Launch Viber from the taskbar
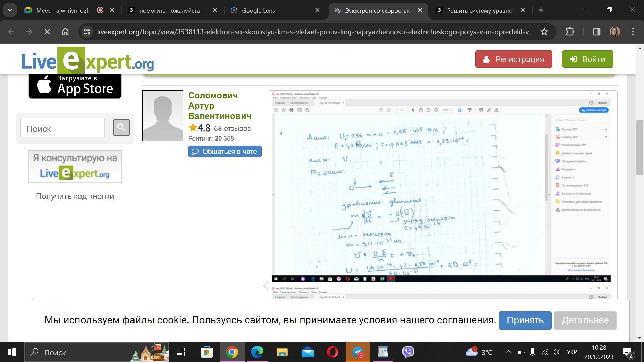Screen dimensions: 644x362 pos(408,352)
